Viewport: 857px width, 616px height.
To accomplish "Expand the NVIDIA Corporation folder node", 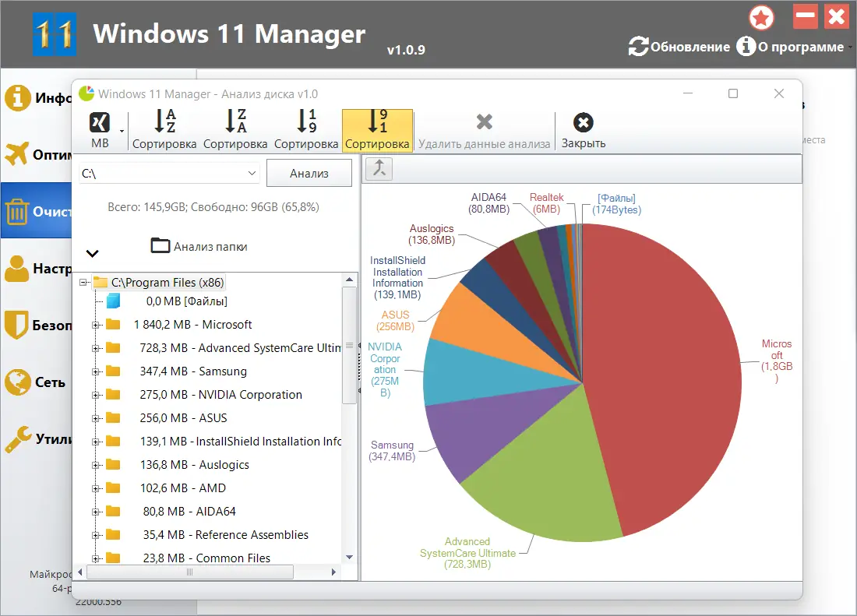I will 96,395.
